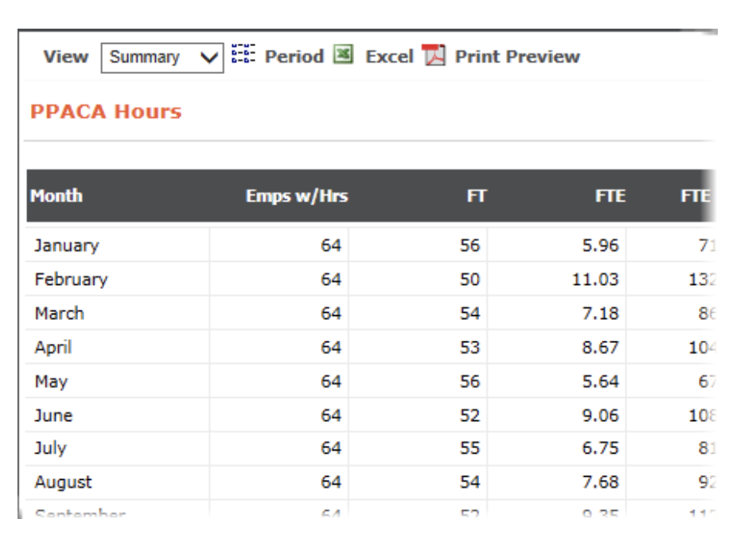Click the FT column header
Screen dimensions: 756x546
click(x=477, y=196)
